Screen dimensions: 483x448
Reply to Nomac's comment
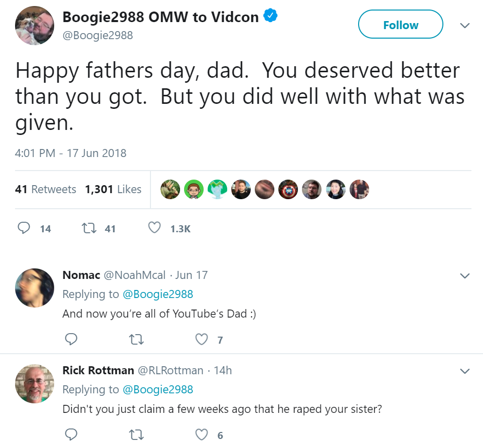(71, 339)
